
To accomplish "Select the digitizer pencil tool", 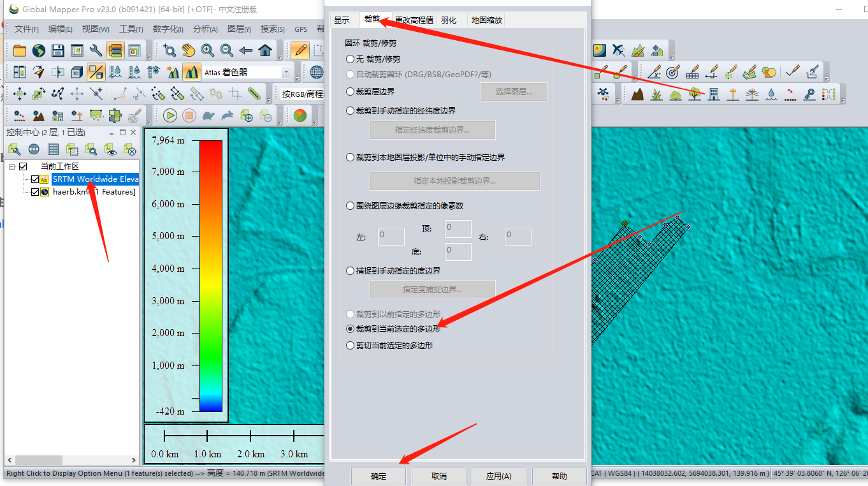I will 300,50.
